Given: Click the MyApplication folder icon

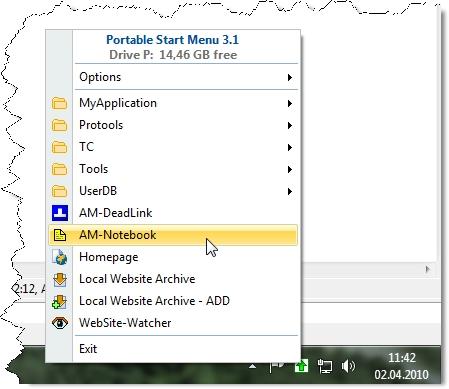Looking at the screenshot, I should 60,103.
